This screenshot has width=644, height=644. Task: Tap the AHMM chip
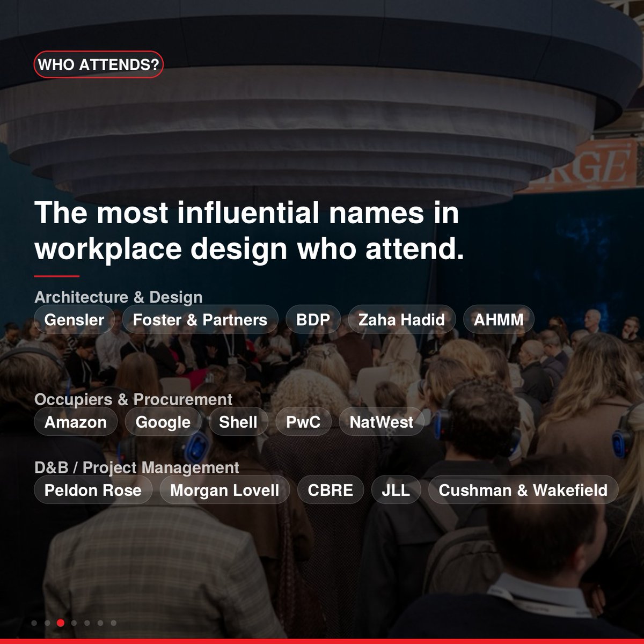pos(499,319)
